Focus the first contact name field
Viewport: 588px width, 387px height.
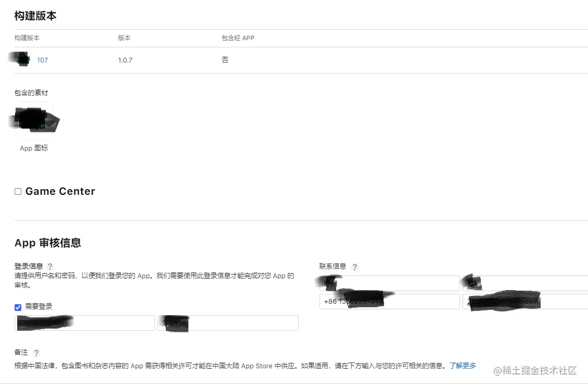click(x=390, y=283)
